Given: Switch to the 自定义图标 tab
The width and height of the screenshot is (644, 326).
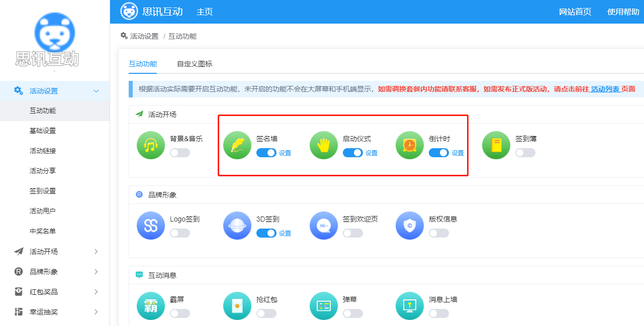Looking at the screenshot, I should coord(195,64).
